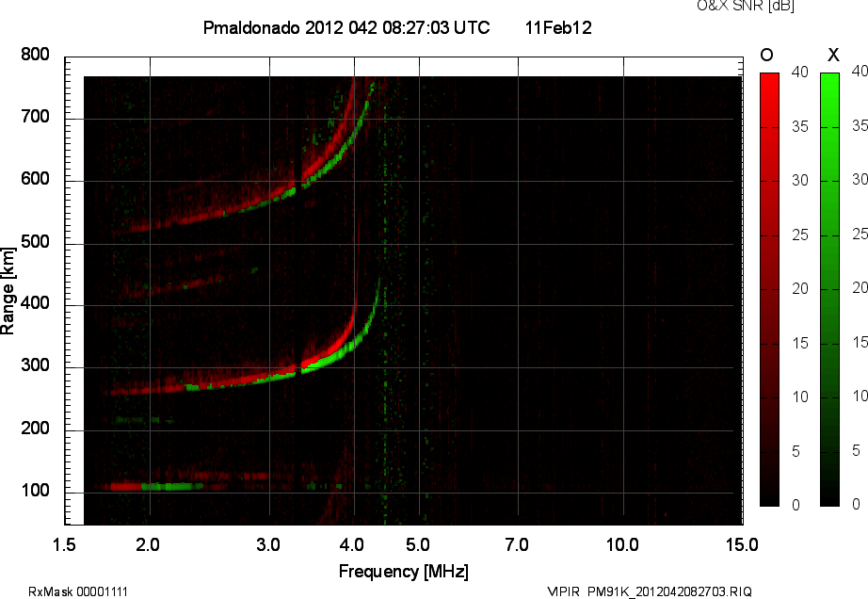Click the 35 value on O colorbar
This screenshot has height=599, width=868.
tap(800, 127)
